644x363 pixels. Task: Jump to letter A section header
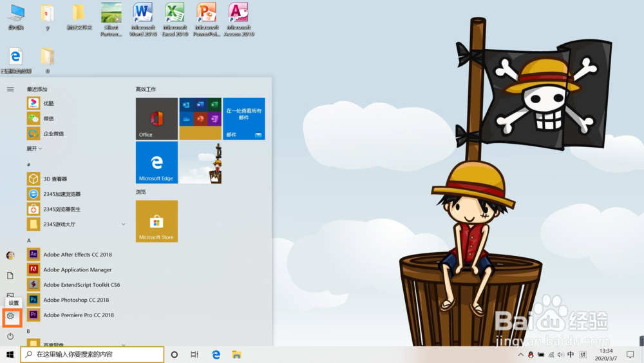29,240
